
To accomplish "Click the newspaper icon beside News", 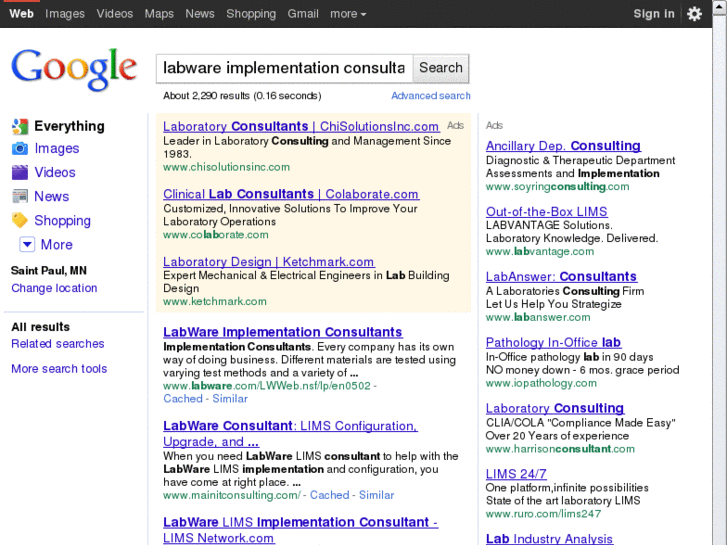I will point(20,197).
